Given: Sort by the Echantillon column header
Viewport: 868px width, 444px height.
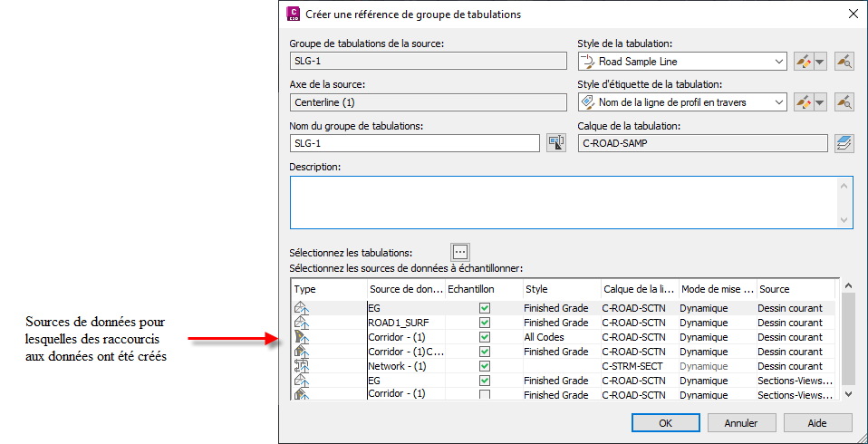Looking at the screenshot, I should coord(484,289).
